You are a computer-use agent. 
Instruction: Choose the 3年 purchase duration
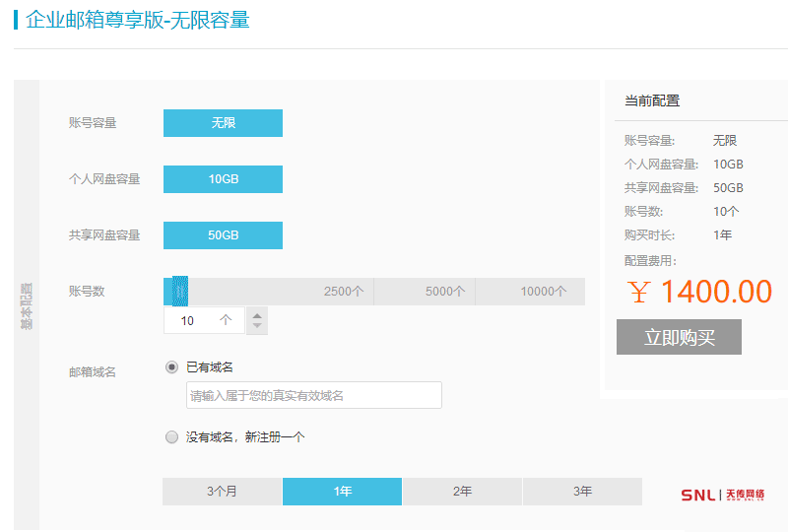point(582,492)
